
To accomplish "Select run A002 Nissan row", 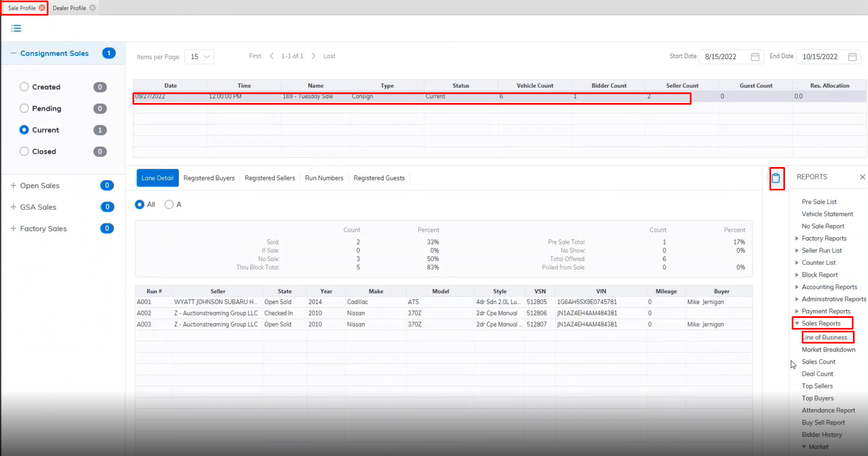I will tap(334, 313).
